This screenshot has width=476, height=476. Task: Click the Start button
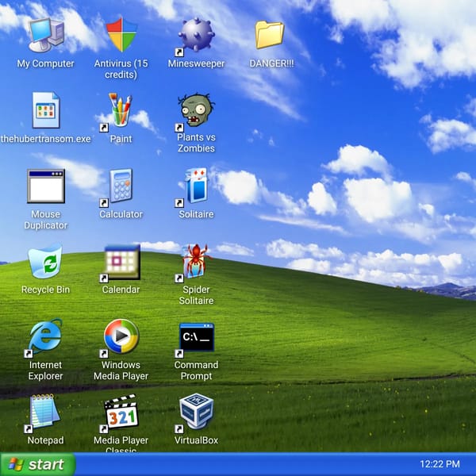37,464
